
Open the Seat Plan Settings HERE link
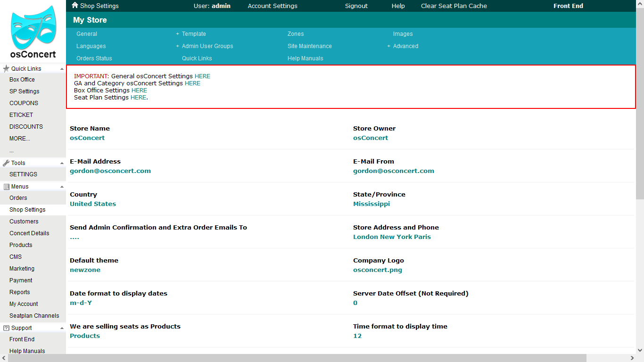tap(138, 98)
